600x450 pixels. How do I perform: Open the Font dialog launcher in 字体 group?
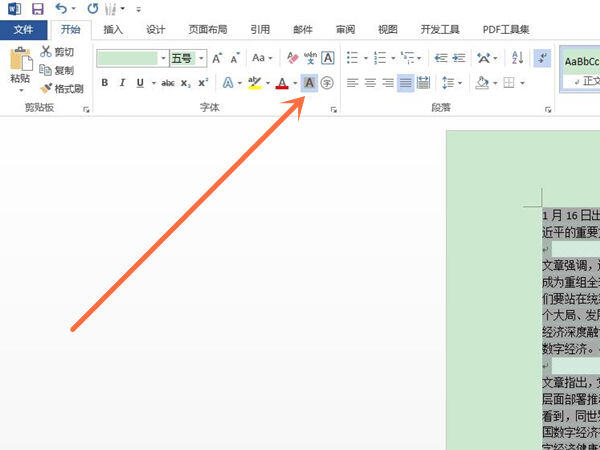[333, 107]
